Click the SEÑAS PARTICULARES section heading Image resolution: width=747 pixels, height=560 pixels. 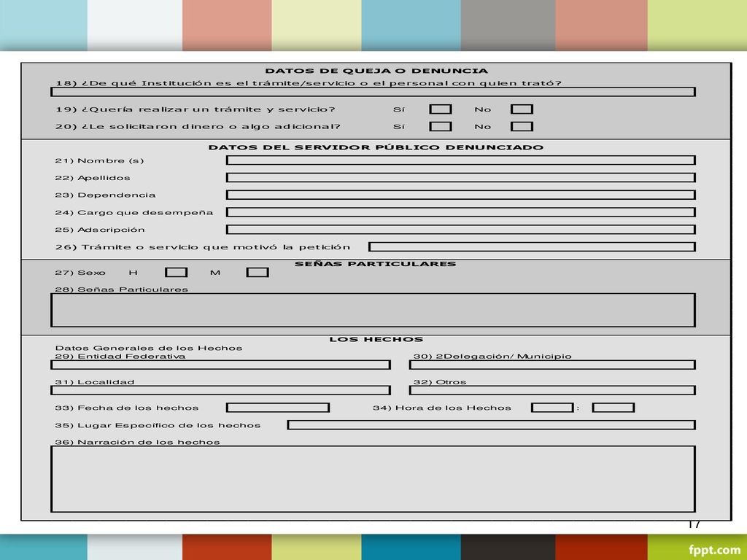coord(376,264)
